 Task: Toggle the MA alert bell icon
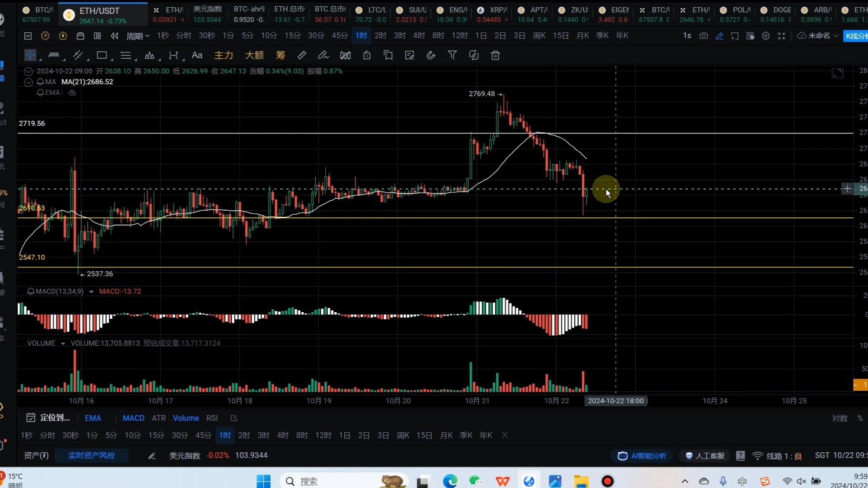pos(40,82)
